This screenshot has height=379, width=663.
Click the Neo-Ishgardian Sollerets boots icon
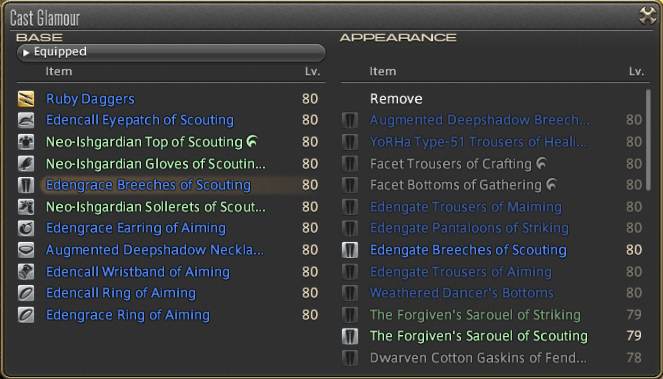[26, 207]
